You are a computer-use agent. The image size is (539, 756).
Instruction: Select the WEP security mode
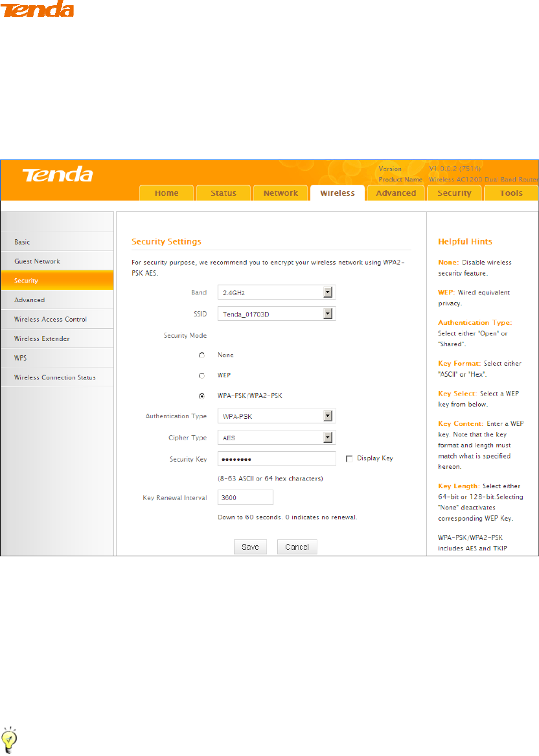(202, 375)
